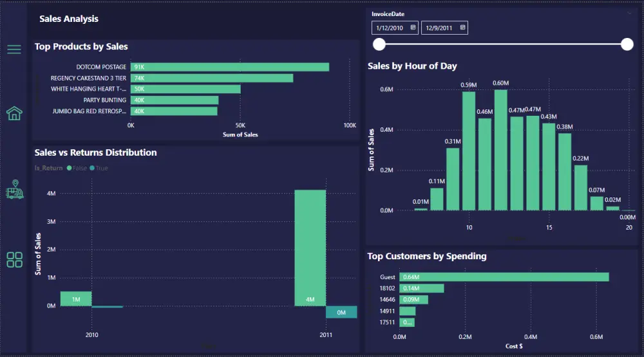Click the Sum of Sales axis title under Top Products
Viewport: 644px width, 357px height.
(240, 134)
